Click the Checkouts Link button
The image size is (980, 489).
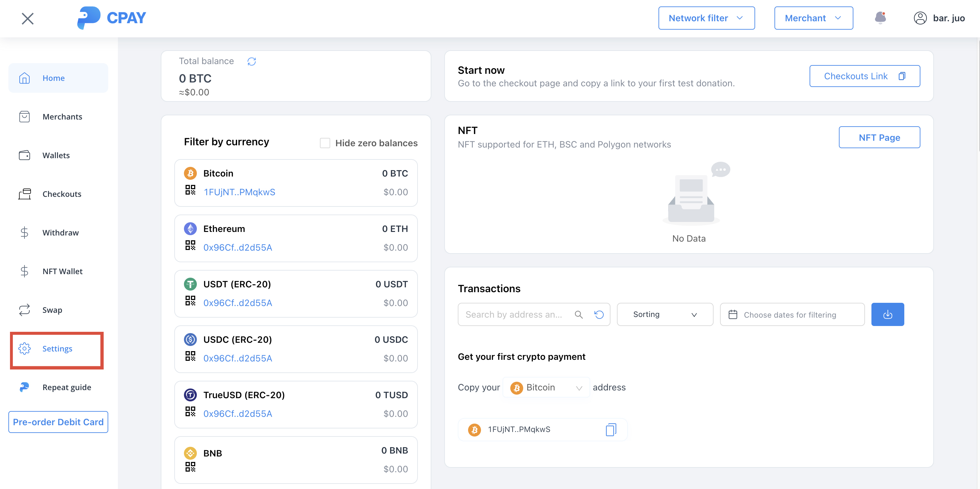pyautogui.click(x=865, y=76)
